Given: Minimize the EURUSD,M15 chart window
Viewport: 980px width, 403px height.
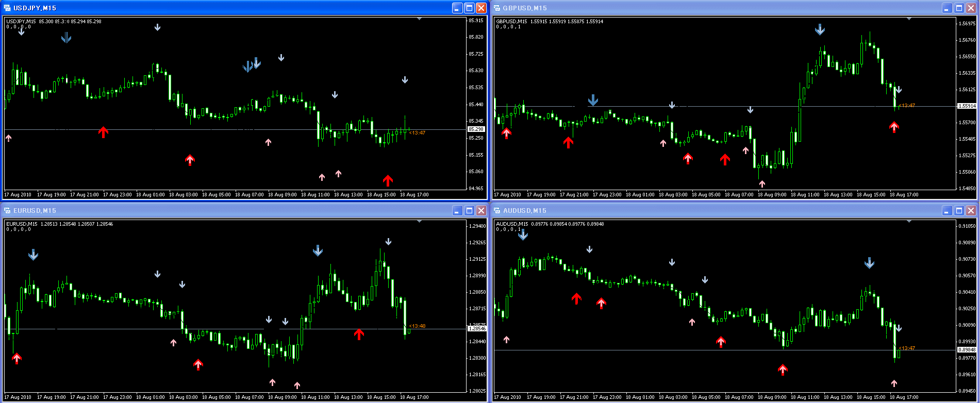Looking at the screenshot, I should [x=457, y=210].
